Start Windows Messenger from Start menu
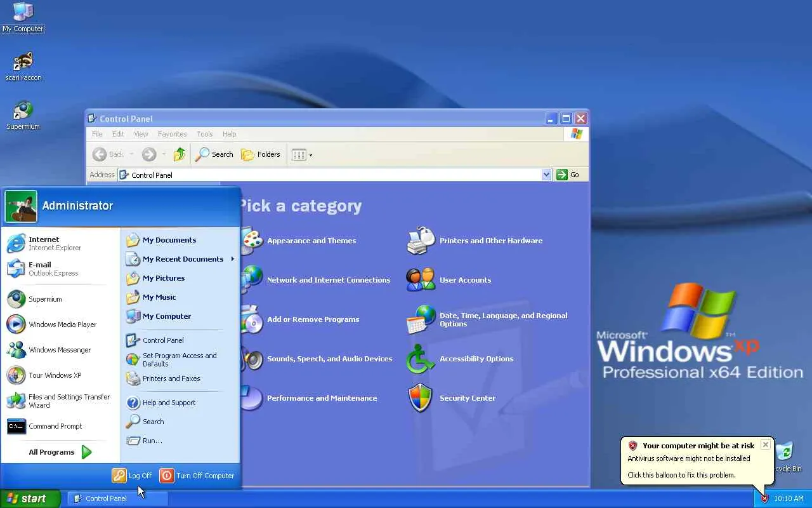 [61, 350]
